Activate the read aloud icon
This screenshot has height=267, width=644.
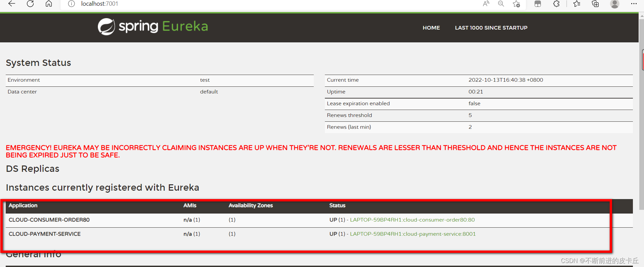point(486,4)
